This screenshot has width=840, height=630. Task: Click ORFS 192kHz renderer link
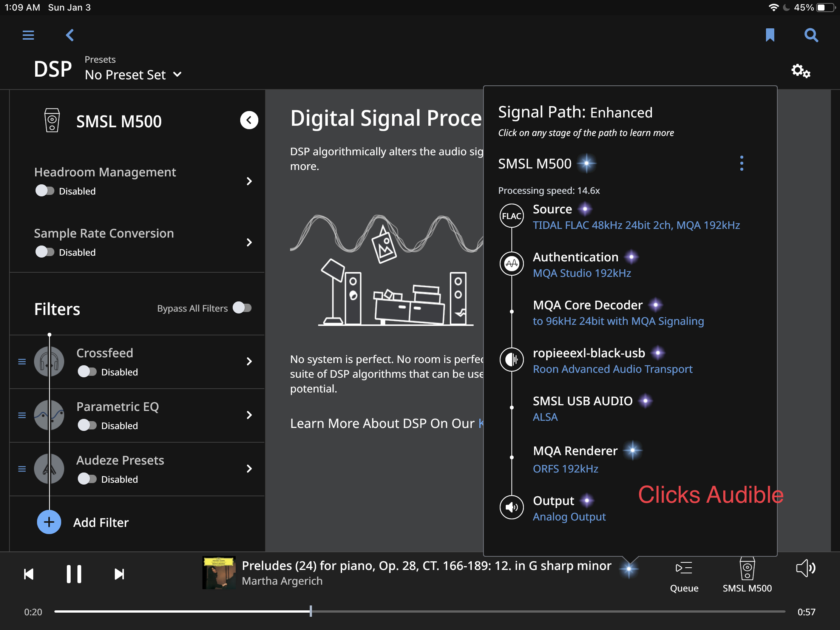point(565,469)
